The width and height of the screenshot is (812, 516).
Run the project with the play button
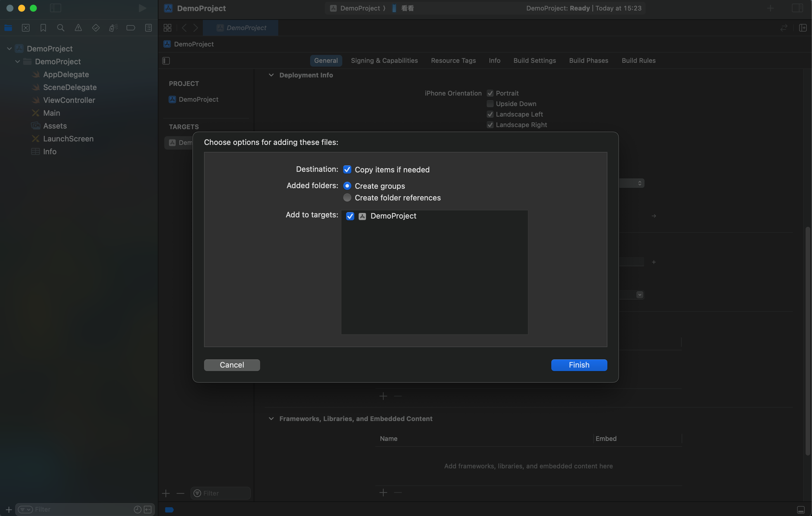click(142, 8)
